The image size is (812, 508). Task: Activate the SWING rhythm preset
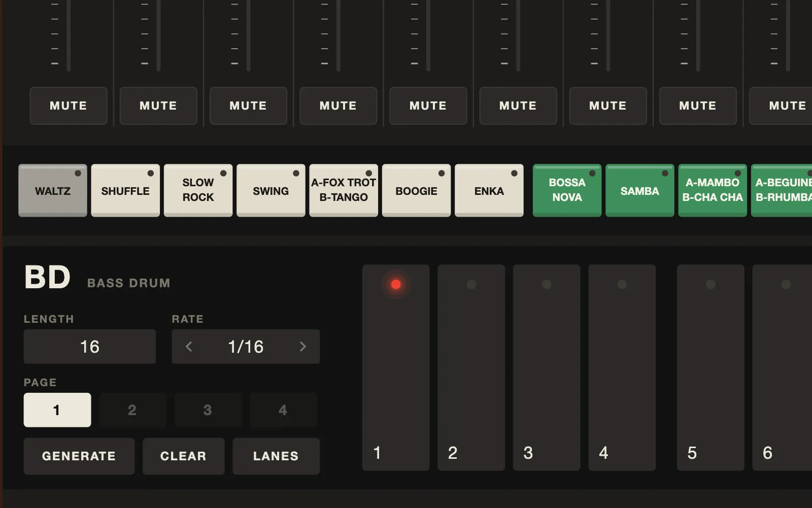(x=271, y=190)
